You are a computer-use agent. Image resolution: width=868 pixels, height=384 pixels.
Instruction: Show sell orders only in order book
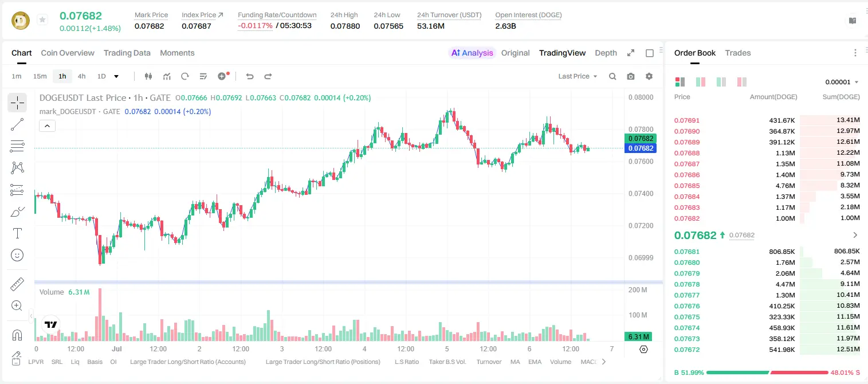[x=742, y=82]
